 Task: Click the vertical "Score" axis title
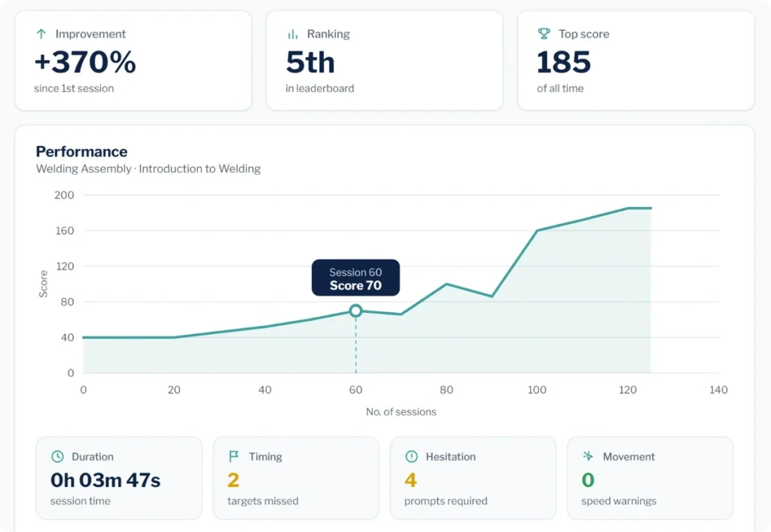pos(43,284)
